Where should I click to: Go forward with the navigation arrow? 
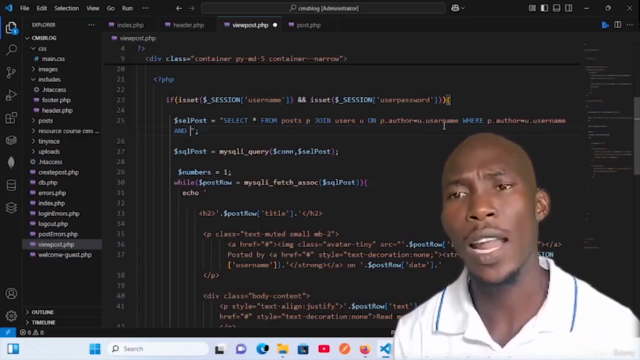click(x=191, y=8)
